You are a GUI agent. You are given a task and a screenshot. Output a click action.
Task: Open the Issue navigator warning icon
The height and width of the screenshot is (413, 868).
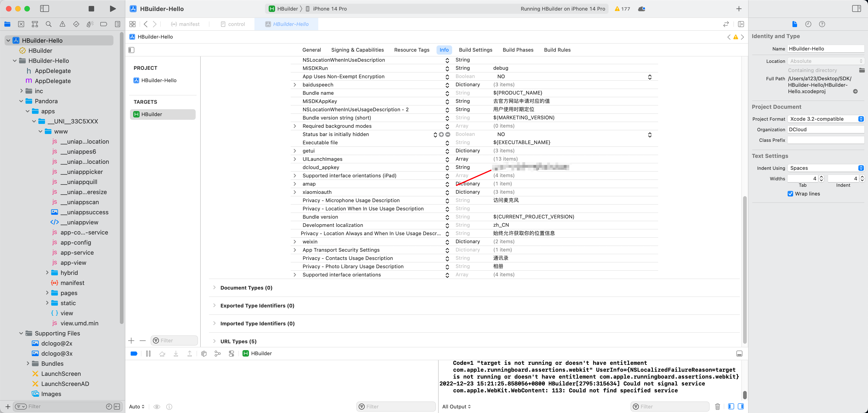62,24
